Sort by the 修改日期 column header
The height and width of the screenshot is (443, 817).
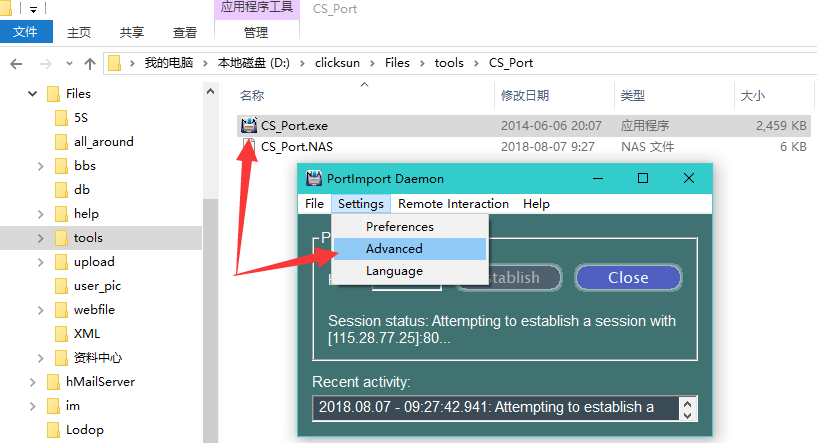click(x=524, y=96)
